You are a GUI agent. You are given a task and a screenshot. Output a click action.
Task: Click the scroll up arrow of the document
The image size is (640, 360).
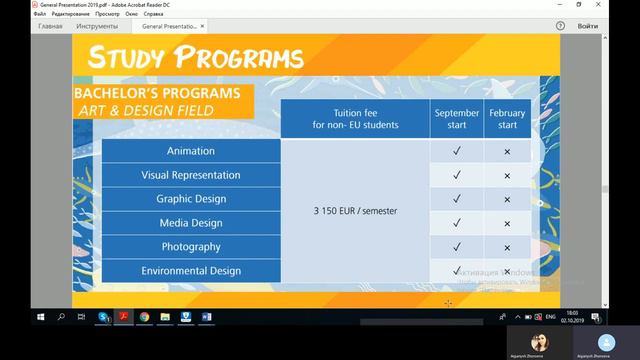coord(605,38)
